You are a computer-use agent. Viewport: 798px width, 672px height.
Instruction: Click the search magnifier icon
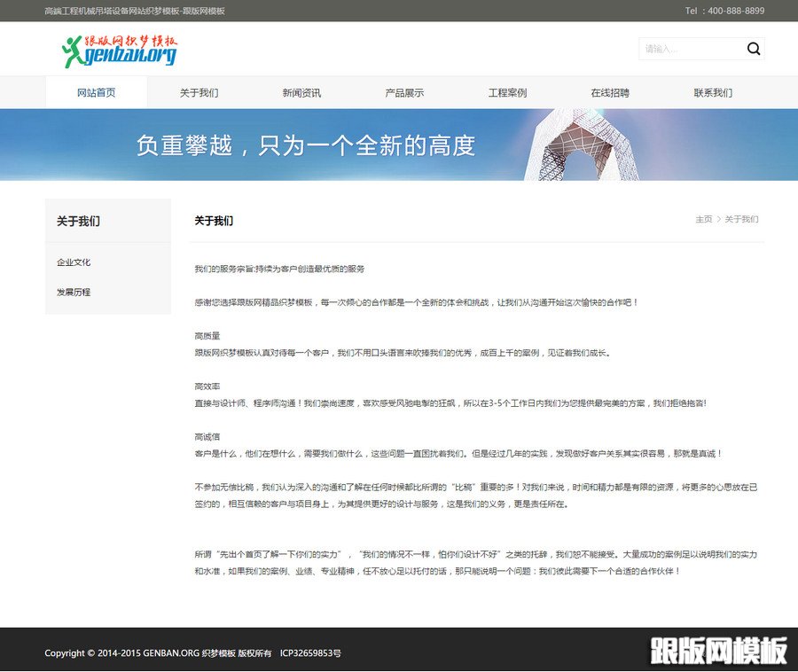pyautogui.click(x=754, y=49)
